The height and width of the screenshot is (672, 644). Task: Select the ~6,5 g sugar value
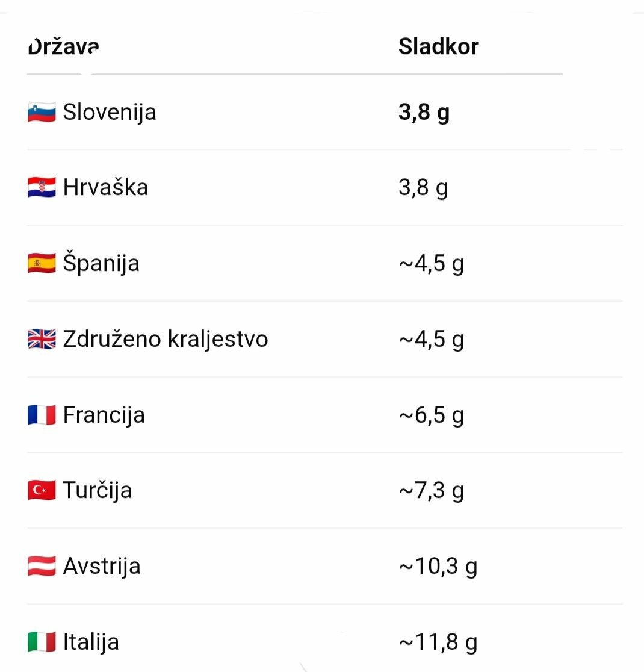pos(431,415)
